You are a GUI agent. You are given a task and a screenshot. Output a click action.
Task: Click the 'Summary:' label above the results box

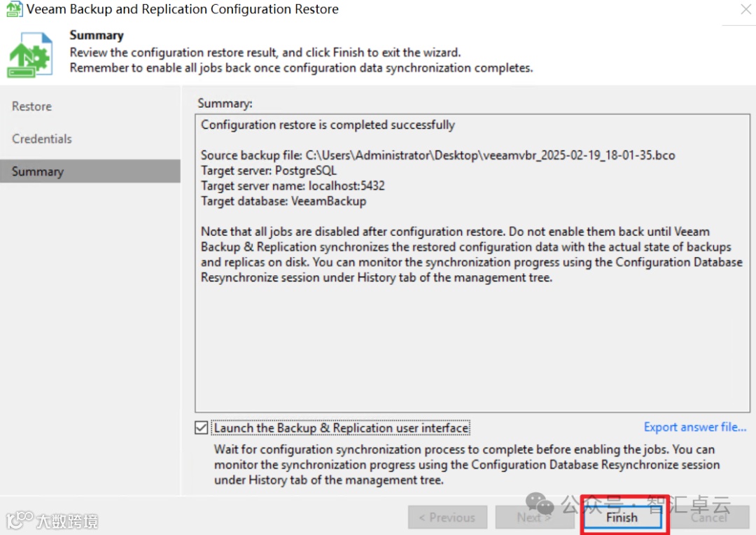click(x=225, y=104)
